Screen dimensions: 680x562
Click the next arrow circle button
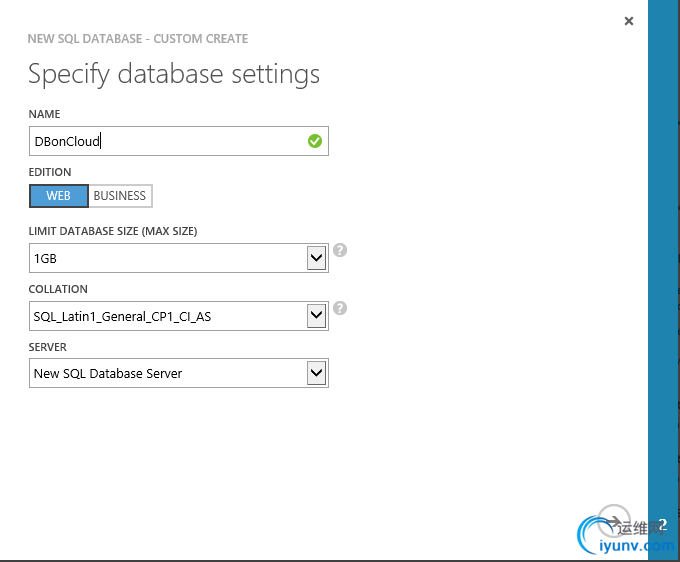[x=615, y=522]
